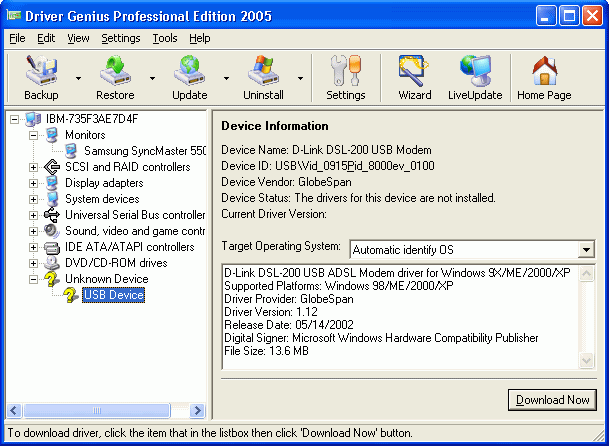Expand SCSI and RAID controllers node
This screenshot has height=446, width=609.
pos(33,167)
